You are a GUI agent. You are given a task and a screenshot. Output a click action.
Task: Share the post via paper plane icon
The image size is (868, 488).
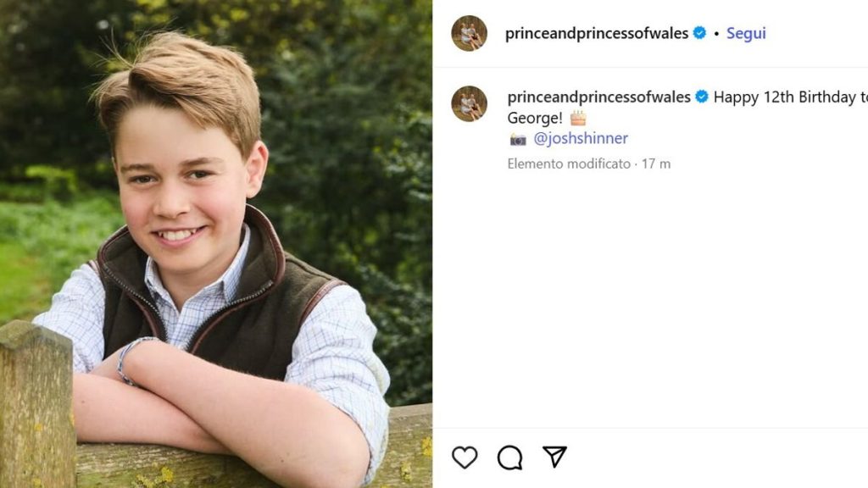click(554, 457)
